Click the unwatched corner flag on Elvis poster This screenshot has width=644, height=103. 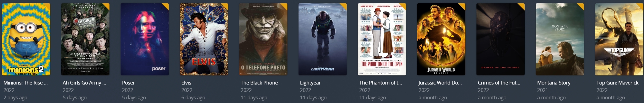[x=225, y=6]
